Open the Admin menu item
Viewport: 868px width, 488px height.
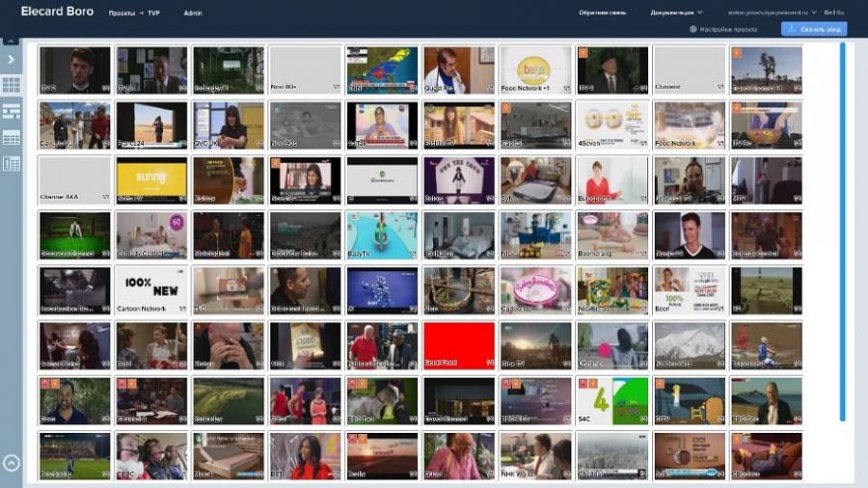pyautogui.click(x=193, y=14)
